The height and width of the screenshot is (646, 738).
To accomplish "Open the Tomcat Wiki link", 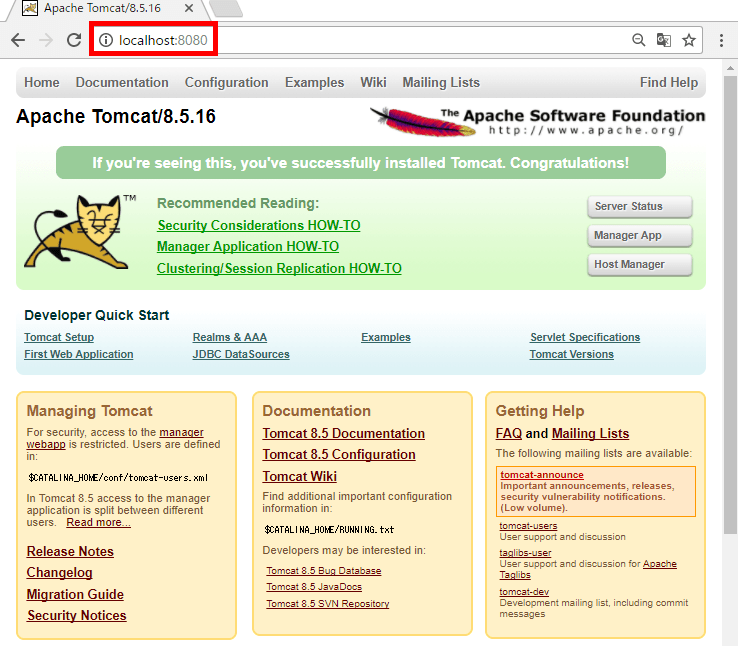I will pos(299,476).
